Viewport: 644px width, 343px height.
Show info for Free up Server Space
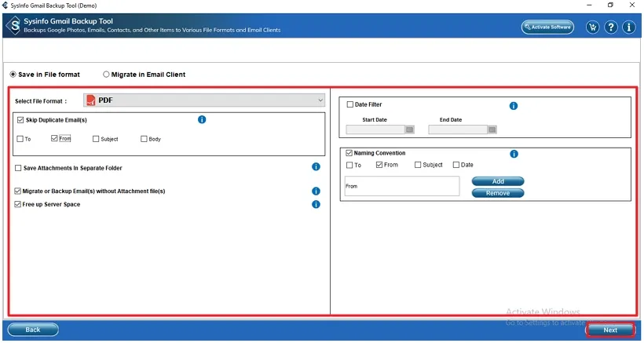coord(316,204)
